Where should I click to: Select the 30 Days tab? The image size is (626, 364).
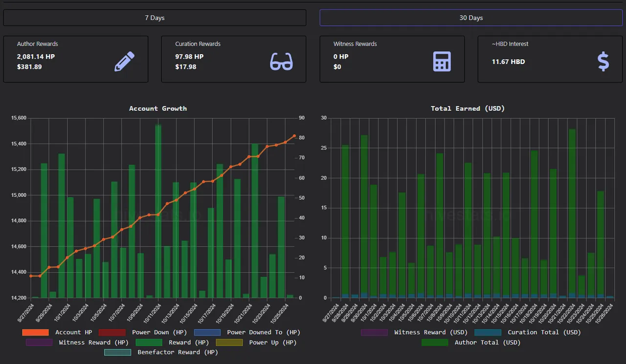pos(471,18)
